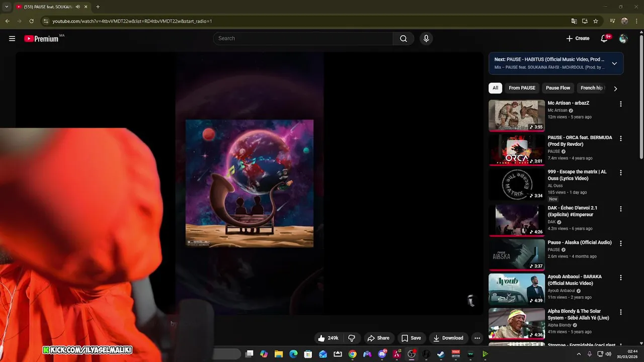Open a new browser tab
Viewport: 644px width, 362px height.
98,7
